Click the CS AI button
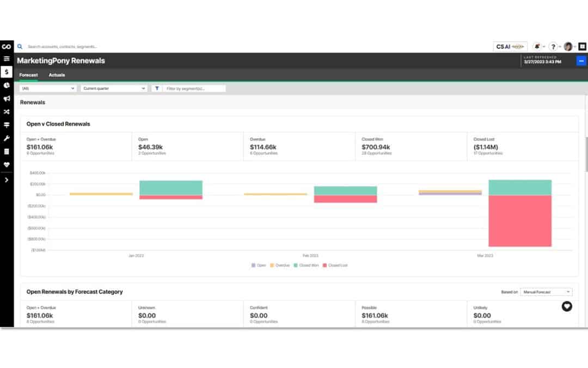This screenshot has height=368, width=588. 510,47
